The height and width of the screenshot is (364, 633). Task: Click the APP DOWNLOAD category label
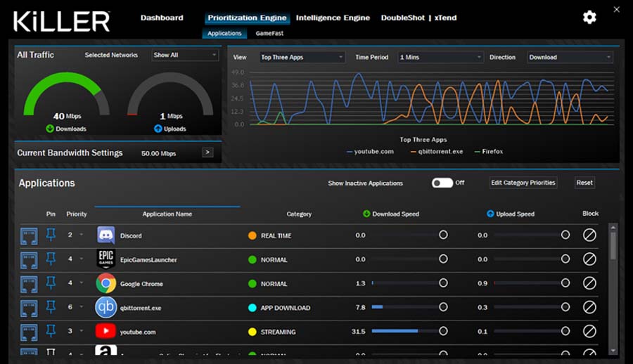(286, 308)
